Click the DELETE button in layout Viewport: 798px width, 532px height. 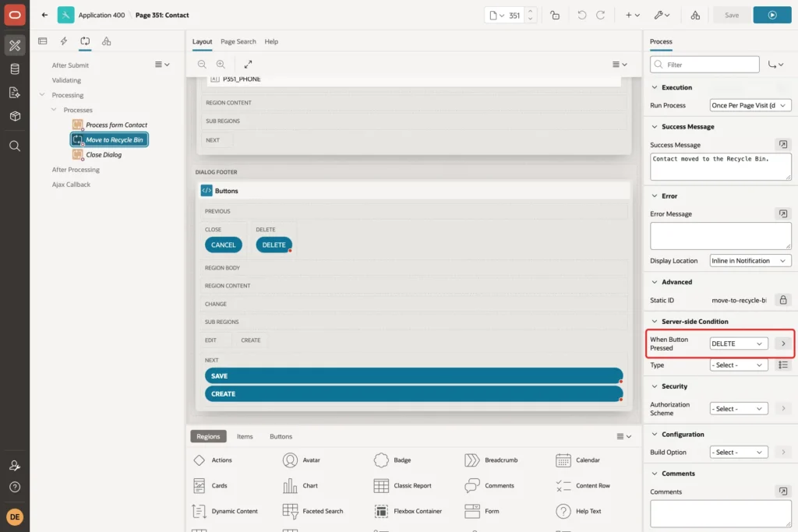point(274,245)
